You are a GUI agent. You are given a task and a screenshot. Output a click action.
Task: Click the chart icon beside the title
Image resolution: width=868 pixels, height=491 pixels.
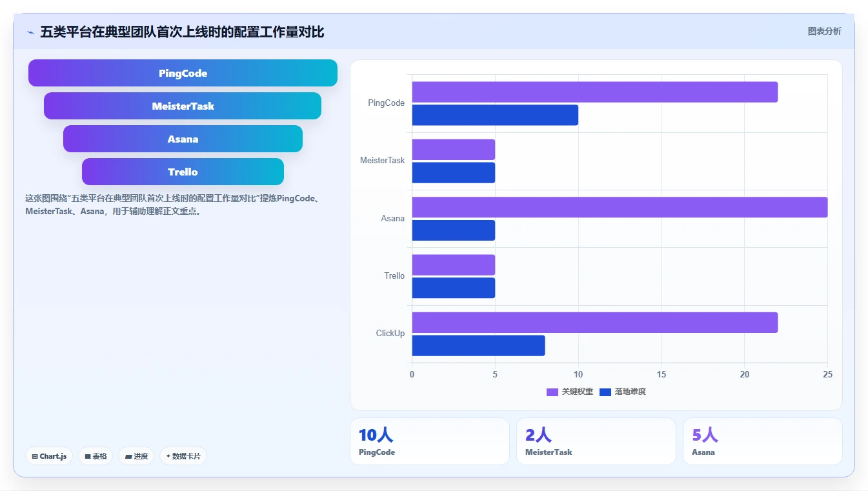pos(30,32)
